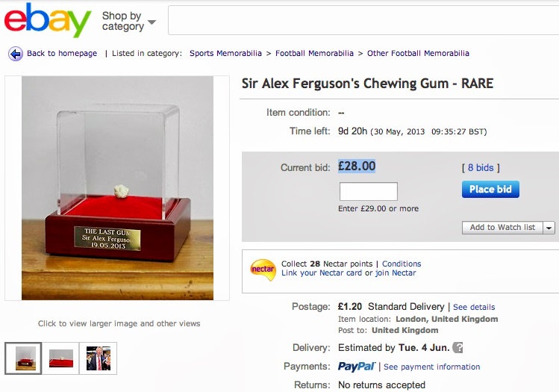
Task: Expand Add to Watch list arrow
Action: pos(549,228)
